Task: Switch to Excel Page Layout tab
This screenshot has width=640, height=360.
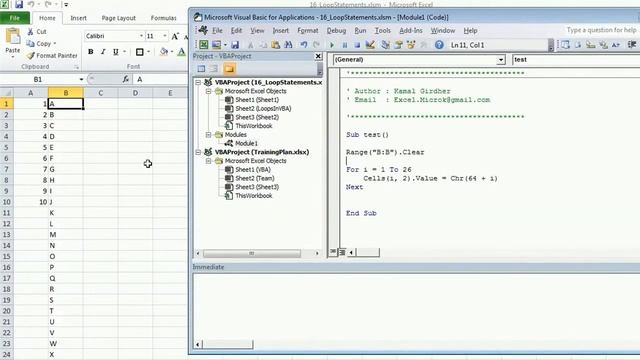Action: pos(118,18)
